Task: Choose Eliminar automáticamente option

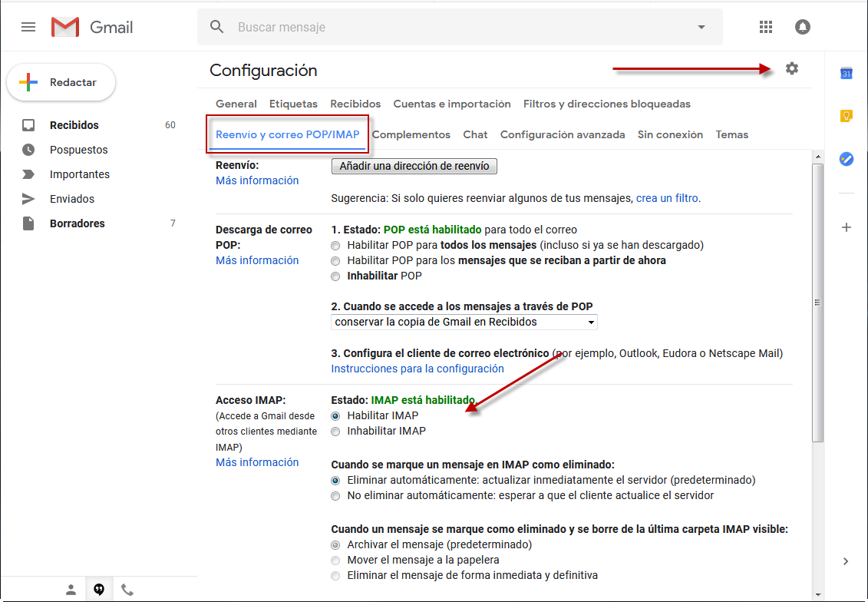Action: point(335,480)
